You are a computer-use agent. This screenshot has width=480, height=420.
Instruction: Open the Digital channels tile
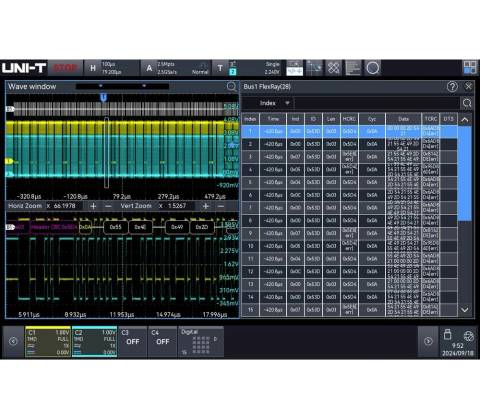pyautogui.click(x=201, y=342)
